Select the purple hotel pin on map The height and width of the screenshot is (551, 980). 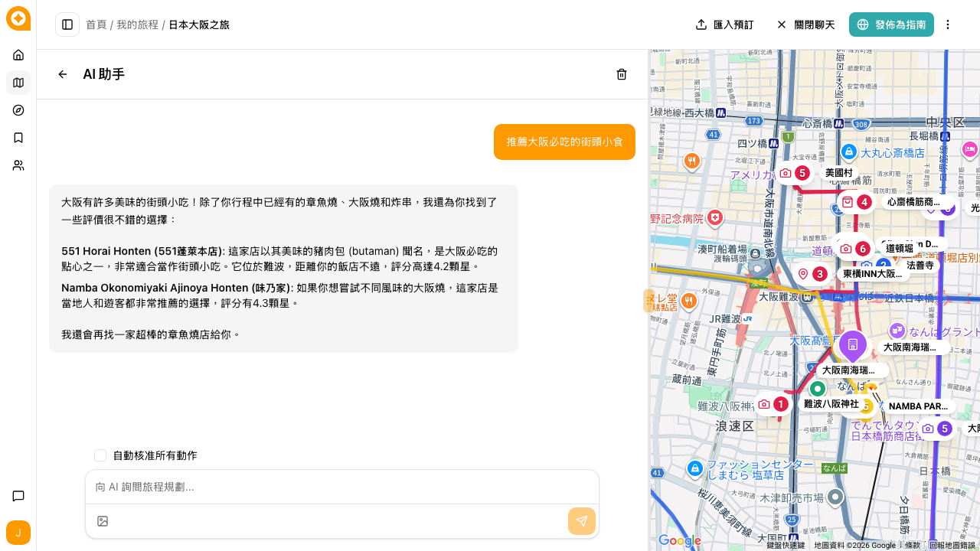[x=852, y=345]
